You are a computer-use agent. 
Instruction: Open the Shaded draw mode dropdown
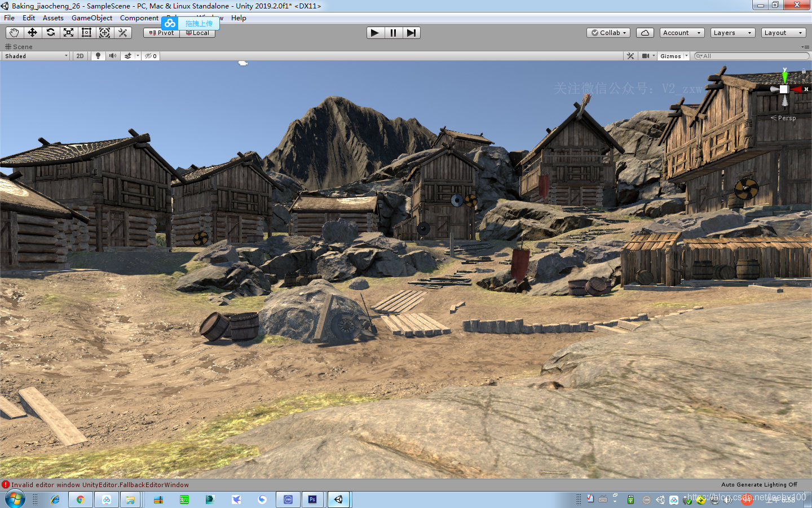pos(36,56)
